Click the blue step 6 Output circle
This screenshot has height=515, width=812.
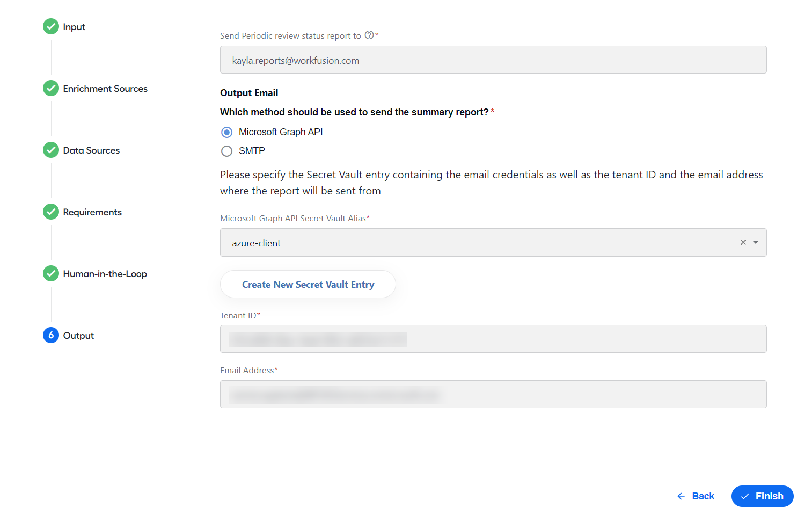click(x=51, y=335)
